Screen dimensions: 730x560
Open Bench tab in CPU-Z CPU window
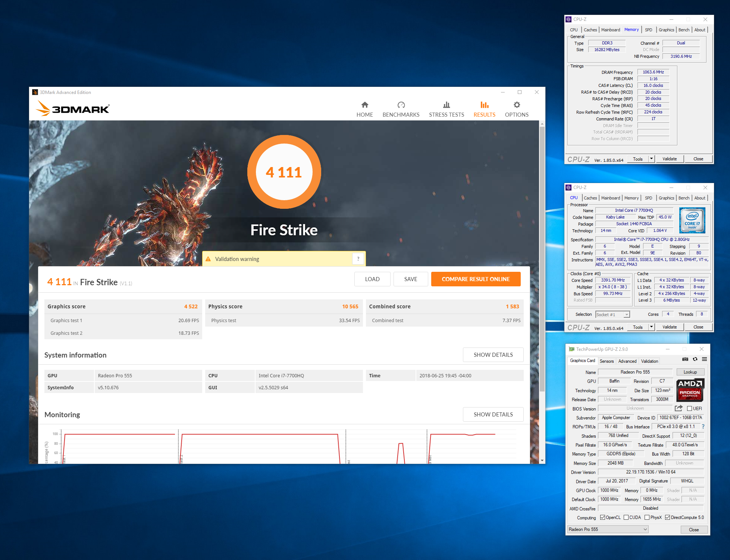pos(684,198)
